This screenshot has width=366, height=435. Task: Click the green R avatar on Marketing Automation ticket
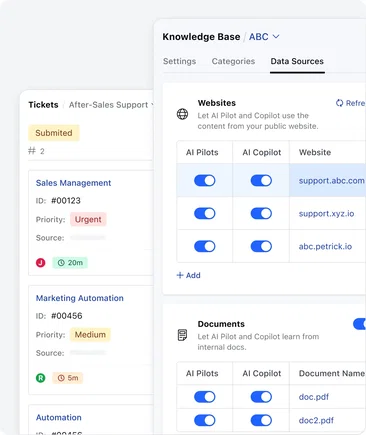[x=41, y=378]
